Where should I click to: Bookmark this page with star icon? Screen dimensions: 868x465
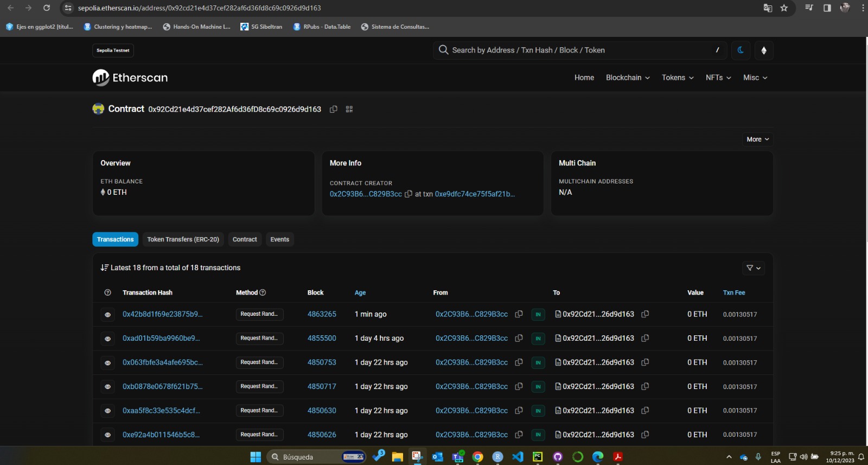pos(784,8)
